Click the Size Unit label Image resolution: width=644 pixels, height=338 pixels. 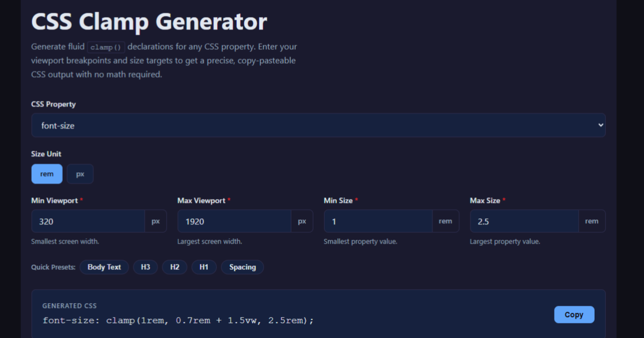47,154
